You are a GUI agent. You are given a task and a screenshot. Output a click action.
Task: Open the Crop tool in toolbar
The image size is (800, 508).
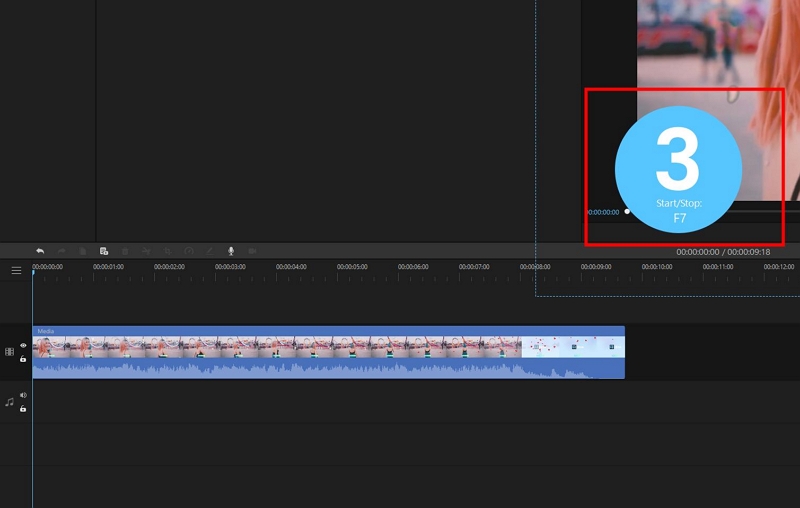(x=167, y=251)
